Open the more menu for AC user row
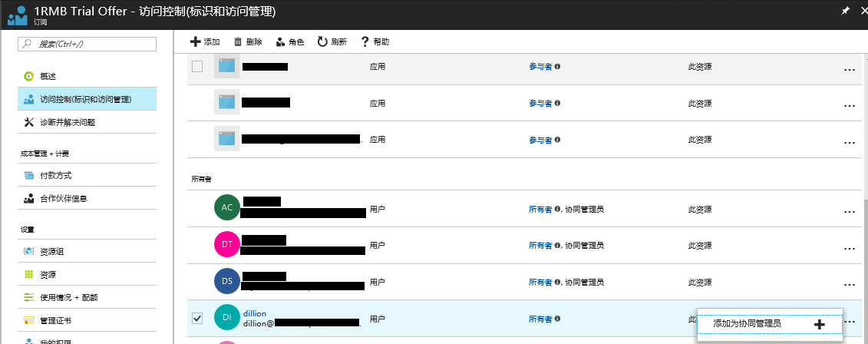This screenshot has height=344, width=868. click(849, 212)
